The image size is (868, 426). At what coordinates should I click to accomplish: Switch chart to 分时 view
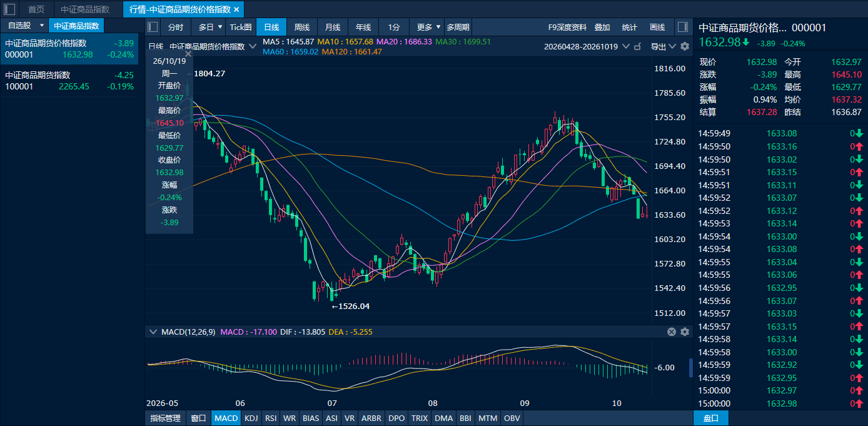176,27
